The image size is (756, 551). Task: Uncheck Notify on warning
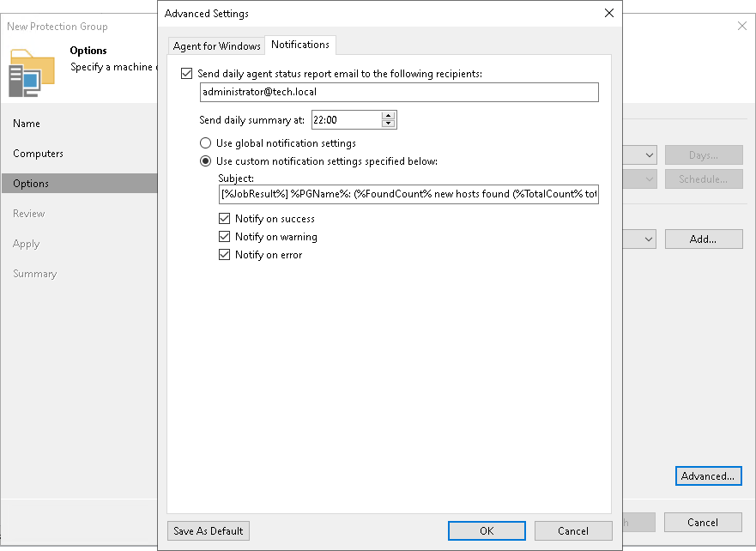pyautogui.click(x=225, y=236)
